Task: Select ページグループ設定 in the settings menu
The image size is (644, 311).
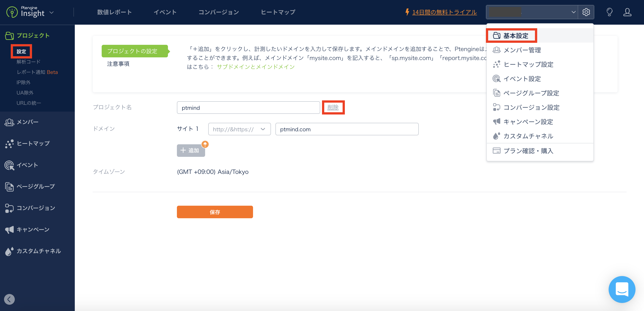Action: (x=540, y=93)
